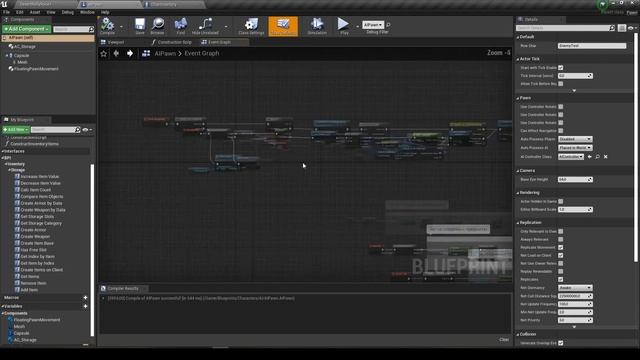This screenshot has height=360, width=640.
Task: Click the Details property matrix grid icon
Action: coord(622,28)
